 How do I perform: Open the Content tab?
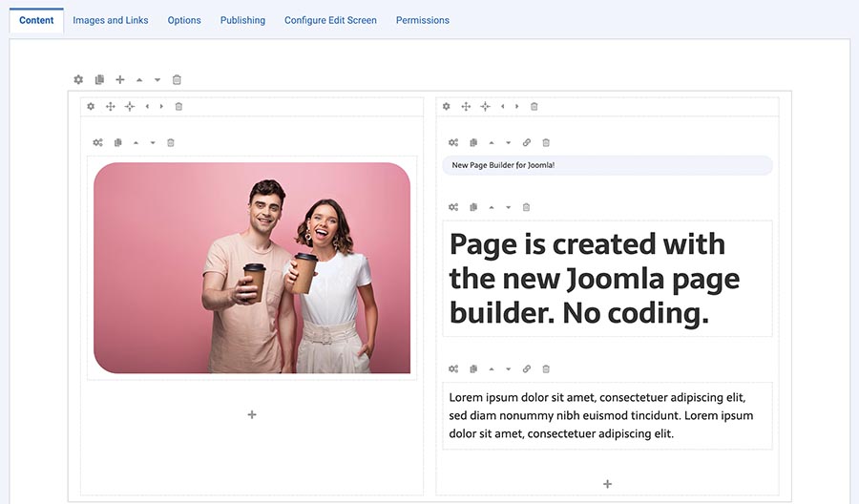[x=36, y=20]
